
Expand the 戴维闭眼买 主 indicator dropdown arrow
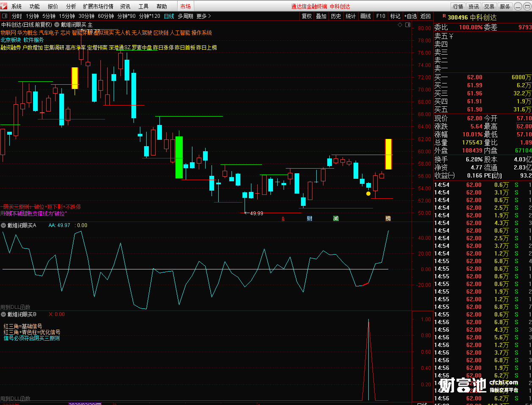click(x=57, y=25)
